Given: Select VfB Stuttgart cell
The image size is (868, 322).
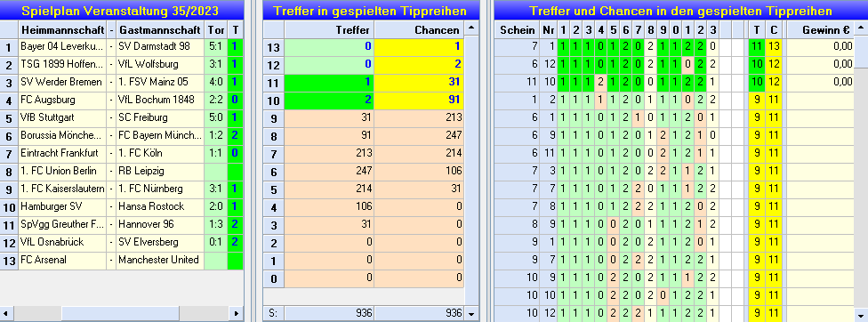Looking at the screenshot, I should click(62, 117).
